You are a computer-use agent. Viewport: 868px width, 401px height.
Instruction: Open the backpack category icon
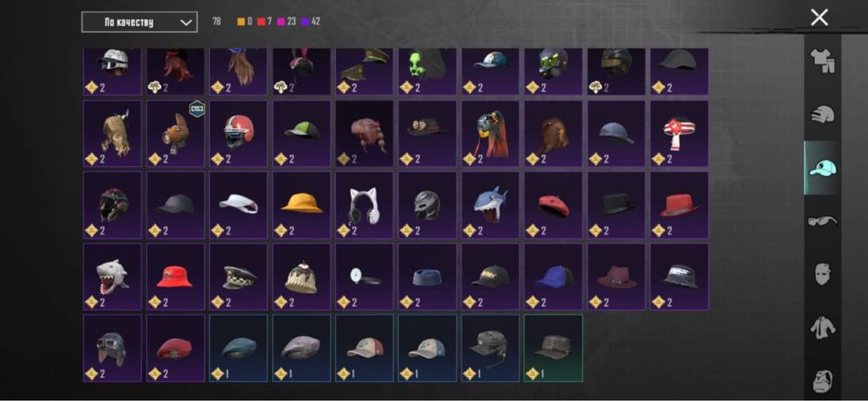[x=822, y=380]
